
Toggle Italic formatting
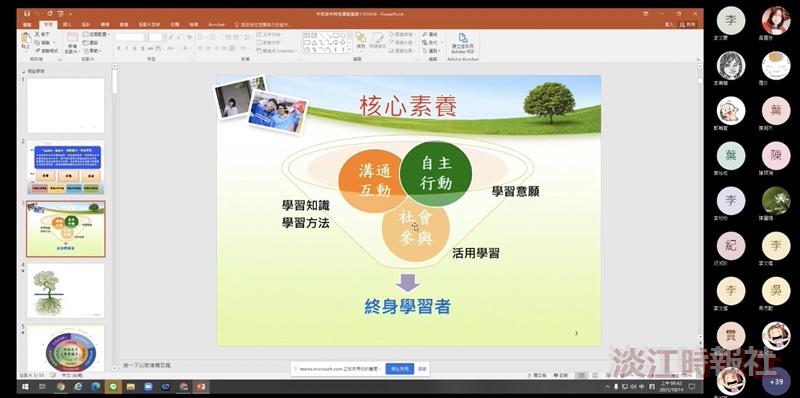coord(127,48)
